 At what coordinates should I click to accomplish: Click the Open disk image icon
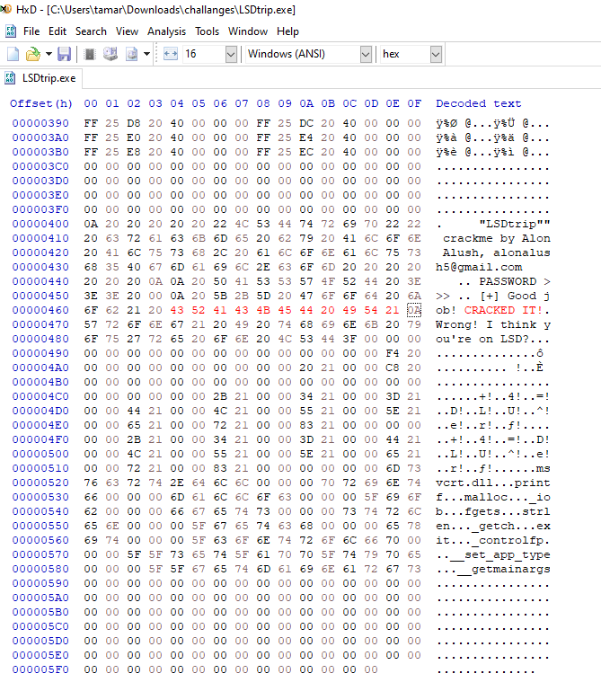pyautogui.click(x=132, y=54)
